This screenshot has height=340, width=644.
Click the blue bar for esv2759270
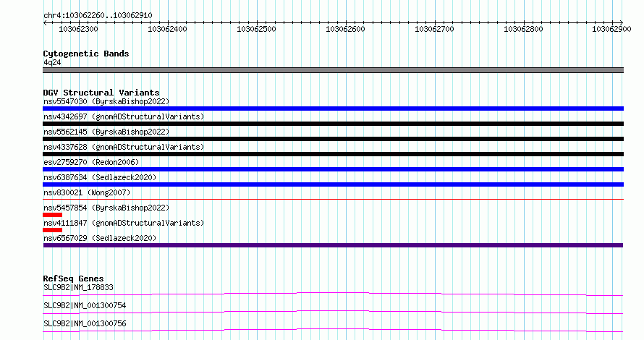click(333, 169)
